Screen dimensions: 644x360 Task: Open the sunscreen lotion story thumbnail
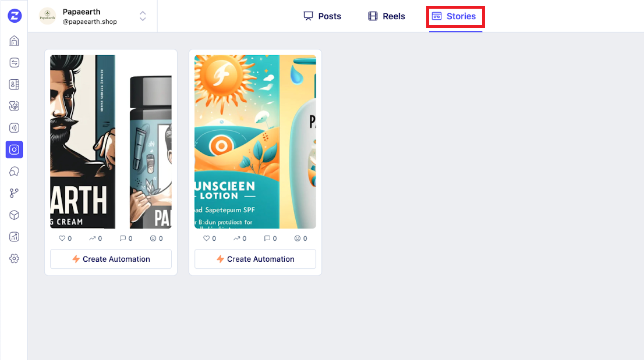tap(255, 142)
